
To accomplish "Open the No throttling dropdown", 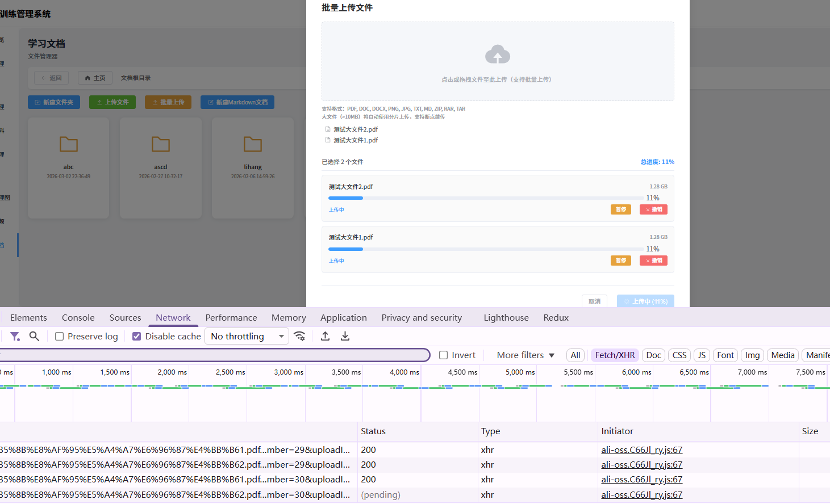I will (247, 337).
